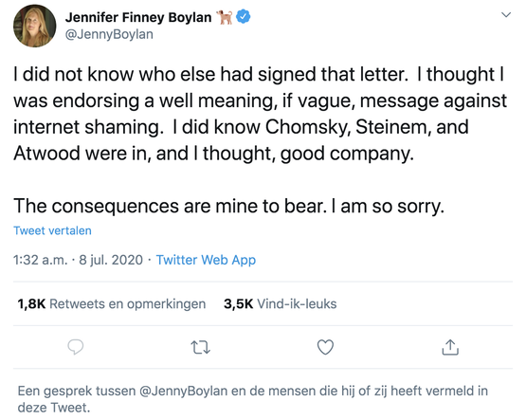Click the tweet paragraph about the letter
This screenshot has width=526, height=420.
tap(260, 114)
